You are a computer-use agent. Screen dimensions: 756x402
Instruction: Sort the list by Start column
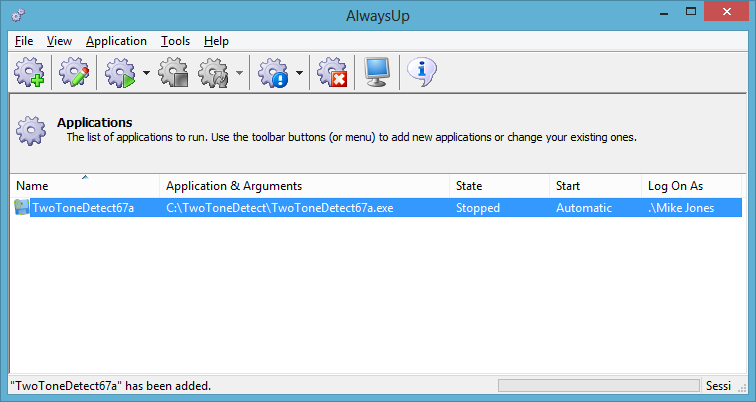595,186
